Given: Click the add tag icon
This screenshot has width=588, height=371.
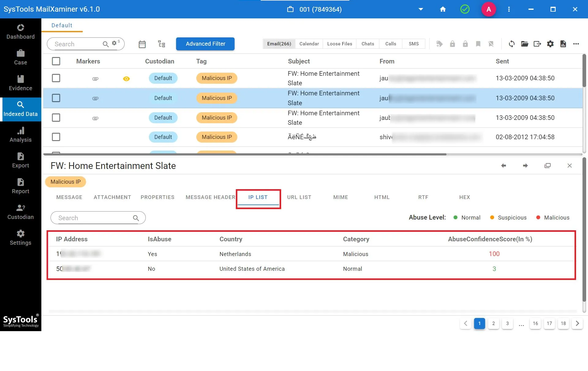Looking at the screenshot, I should [x=439, y=44].
